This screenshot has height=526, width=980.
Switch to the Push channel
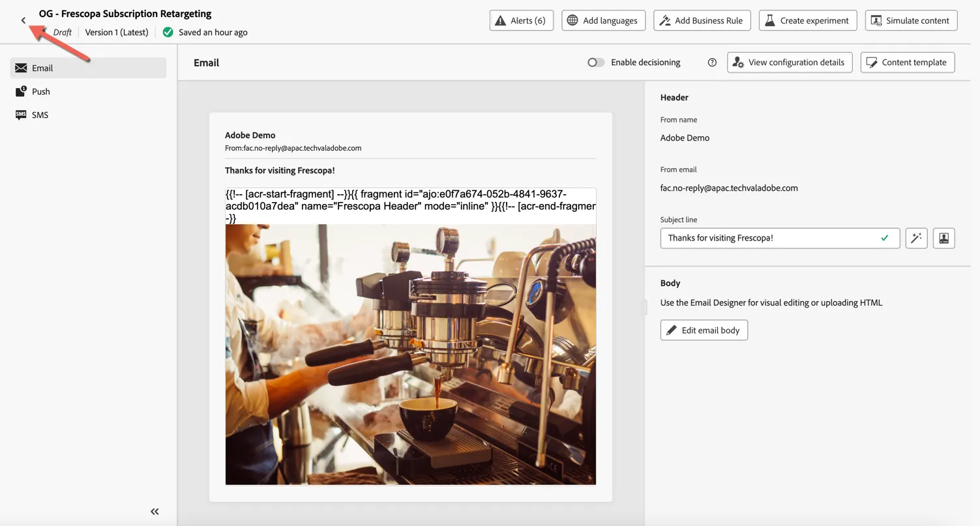(88, 91)
